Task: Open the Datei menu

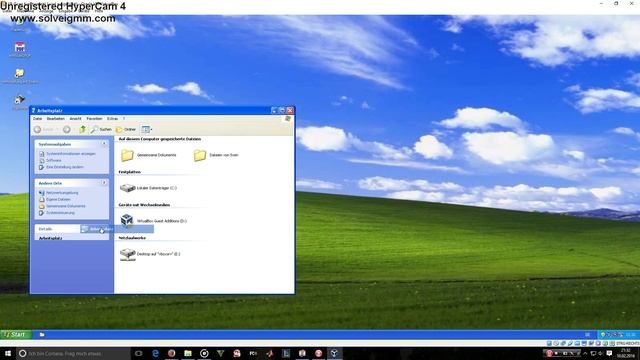Action: point(38,119)
